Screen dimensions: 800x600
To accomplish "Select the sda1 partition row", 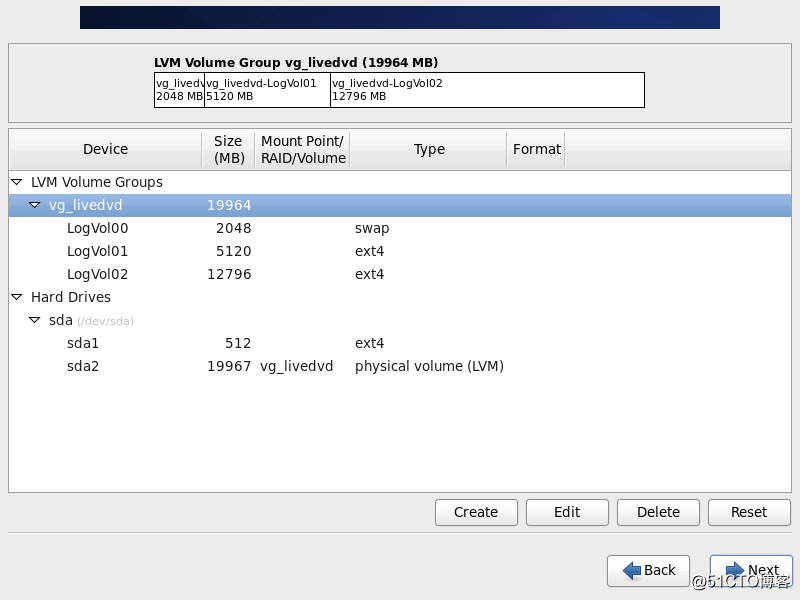I will click(400, 343).
